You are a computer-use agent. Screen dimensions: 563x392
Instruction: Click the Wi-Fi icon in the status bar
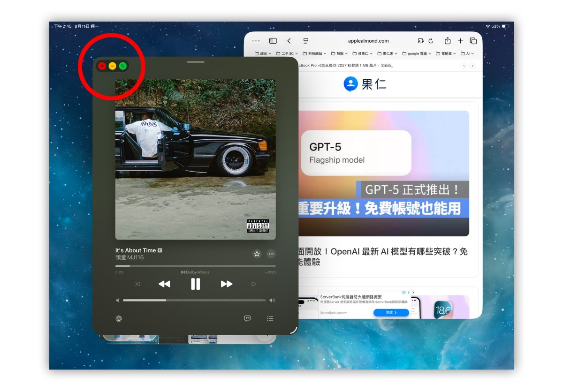click(488, 26)
